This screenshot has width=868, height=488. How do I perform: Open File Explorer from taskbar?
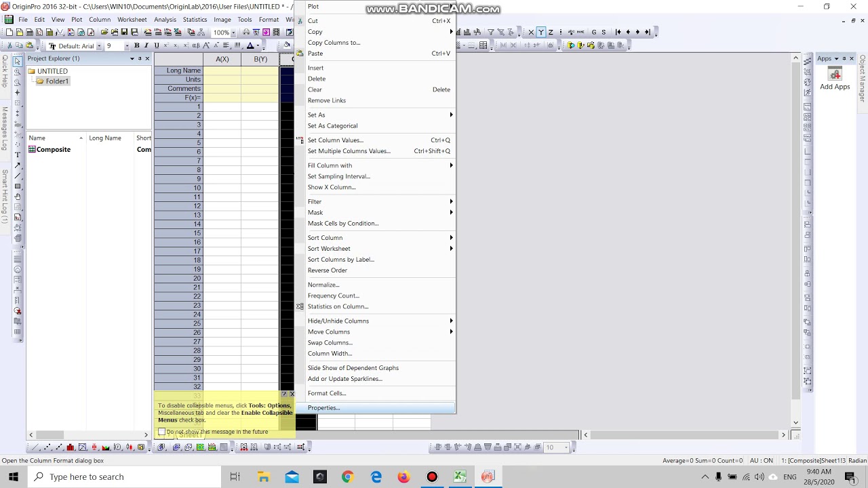coord(264,476)
